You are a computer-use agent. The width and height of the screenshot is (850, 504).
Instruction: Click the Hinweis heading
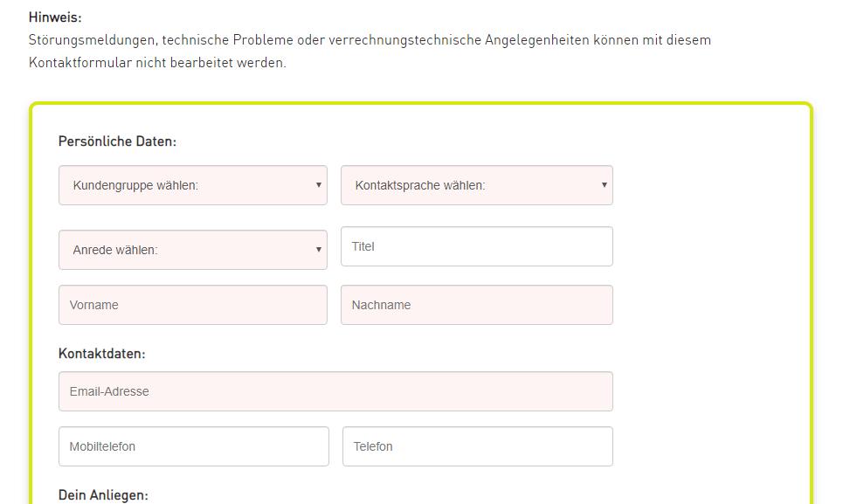pos(55,17)
